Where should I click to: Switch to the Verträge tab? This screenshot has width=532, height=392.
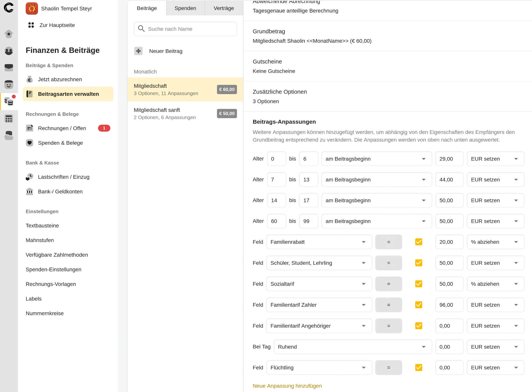(x=224, y=8)
